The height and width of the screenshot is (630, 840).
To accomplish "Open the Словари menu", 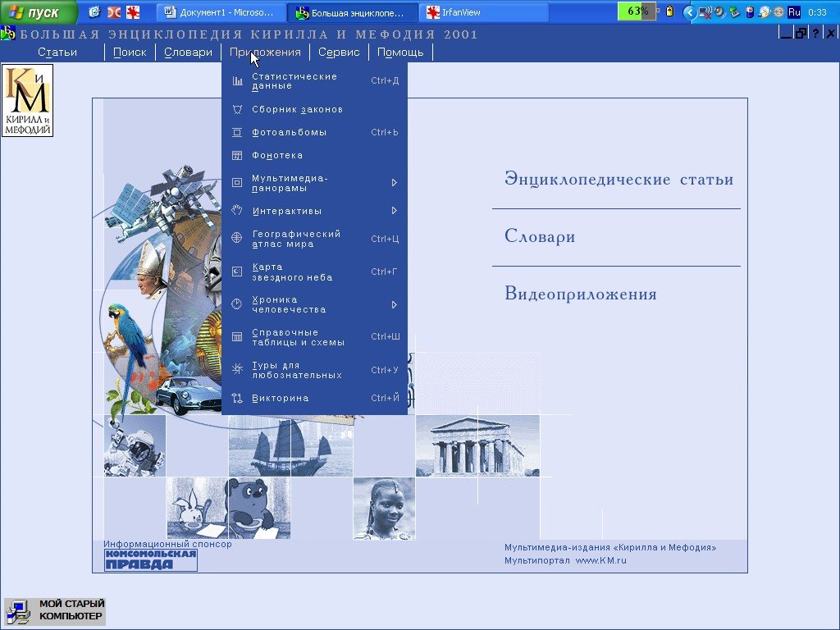I will pos(188,52).
